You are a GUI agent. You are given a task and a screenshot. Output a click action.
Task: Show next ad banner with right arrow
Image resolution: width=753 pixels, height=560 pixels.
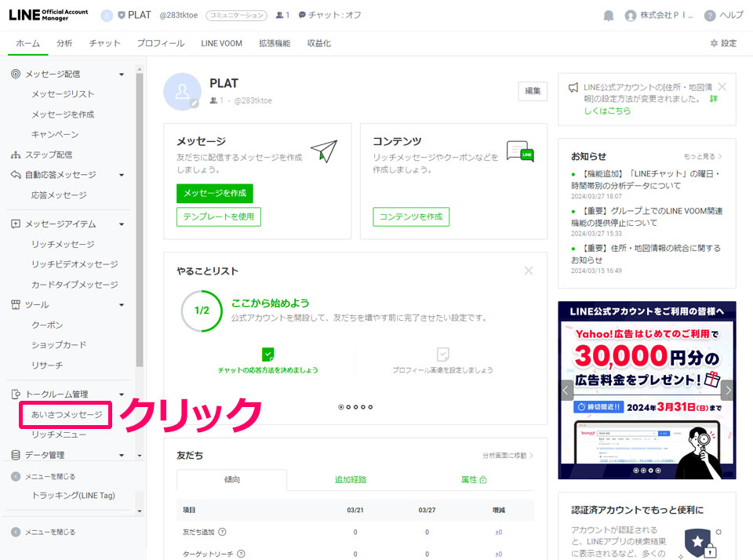(x=728, y=390)
